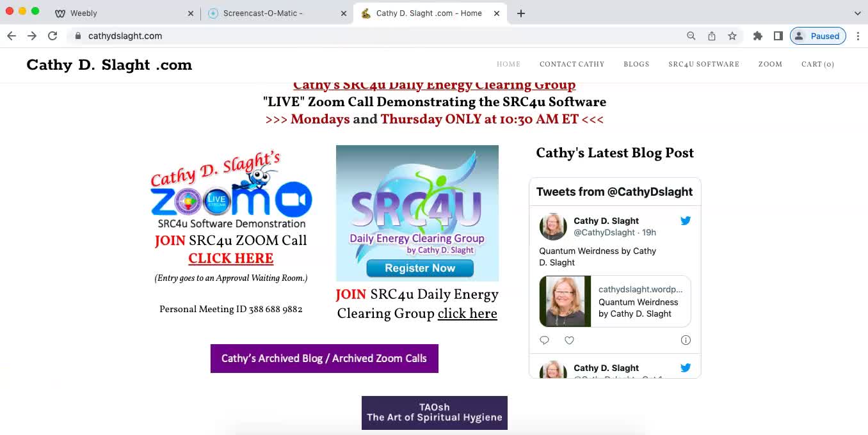Go forward using the browser forward arrow

tap(32, 36)
